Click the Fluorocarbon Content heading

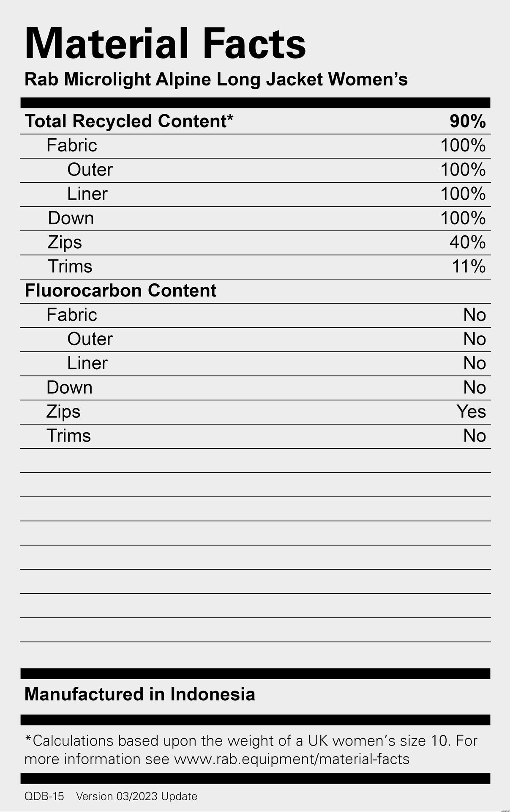pos(121,291)
